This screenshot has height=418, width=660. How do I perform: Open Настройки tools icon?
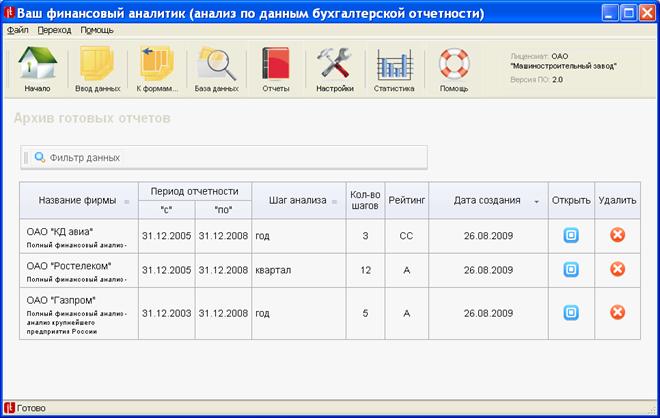[x=335, y=69]
